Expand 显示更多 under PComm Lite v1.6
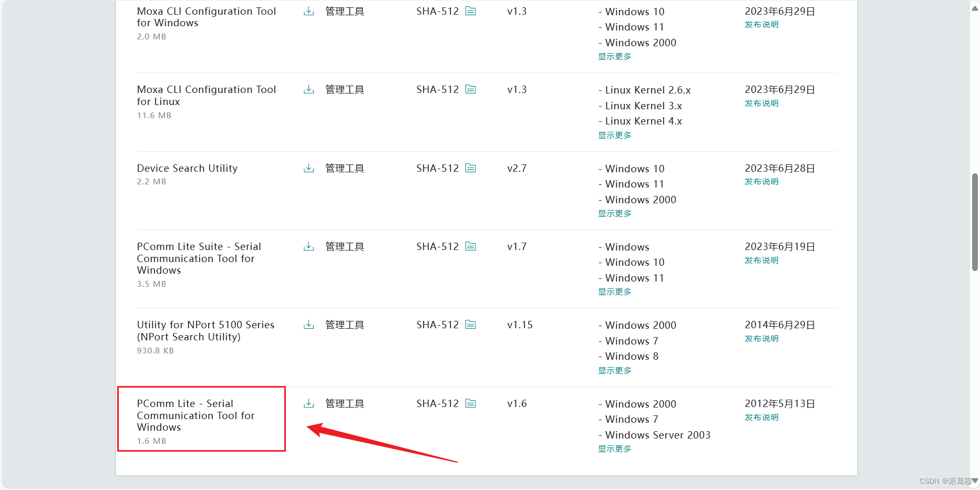The height and width of the screenshot is (490, 980). pyautogui.click(x=614, y=449)
